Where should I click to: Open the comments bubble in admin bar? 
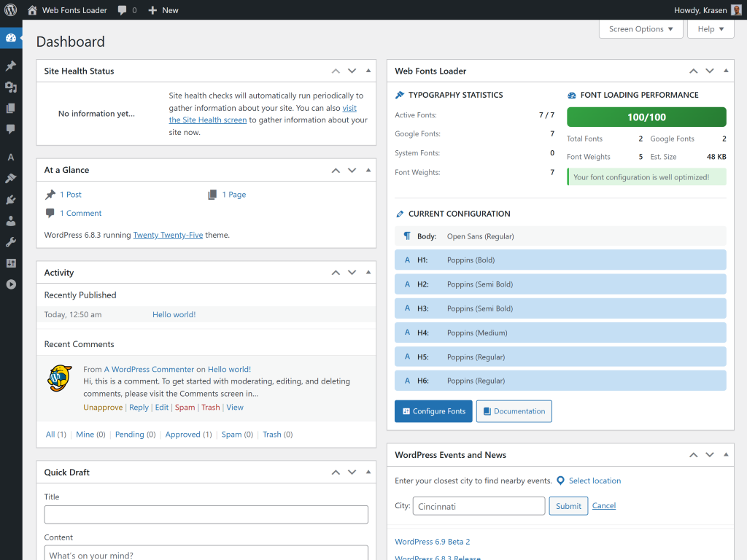tap(123, 10)
